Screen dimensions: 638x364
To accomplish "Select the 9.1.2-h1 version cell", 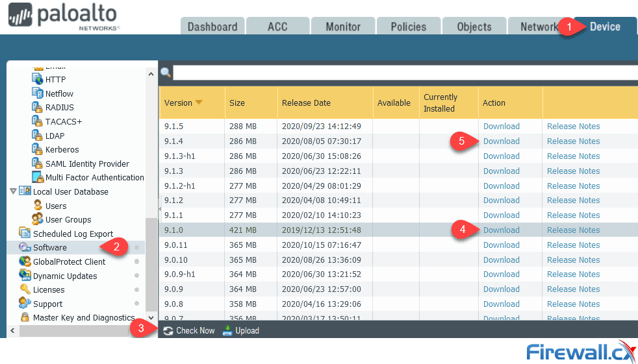I will coord(180,186).
